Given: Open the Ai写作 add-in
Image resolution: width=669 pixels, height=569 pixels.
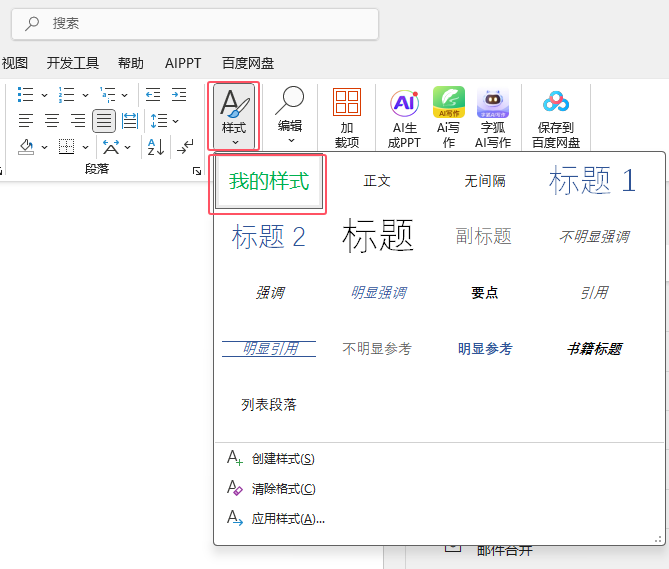Looking at the screenshot, I should coord(448,117).
